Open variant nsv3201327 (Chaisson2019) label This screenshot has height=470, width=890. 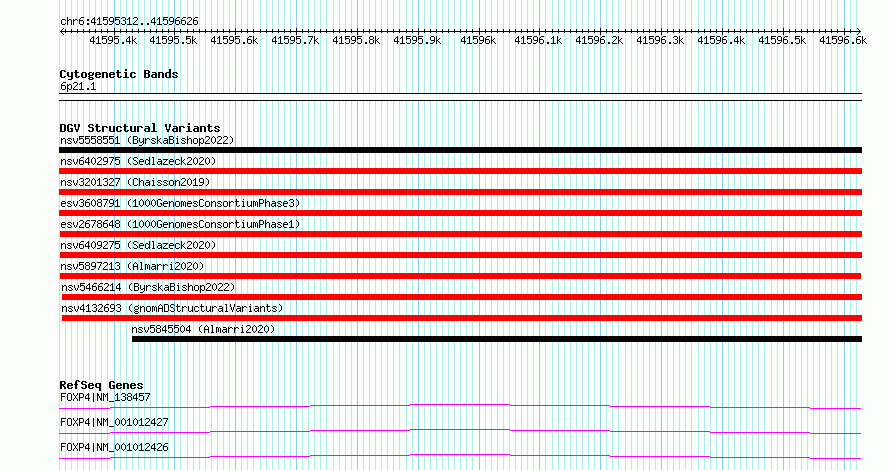click(x=135, y=182)
